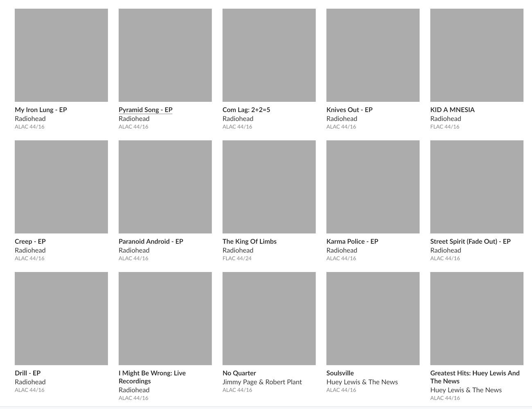Open the My Iron Lung - EP album cover
532x409 pixels.
click(61, 55)
